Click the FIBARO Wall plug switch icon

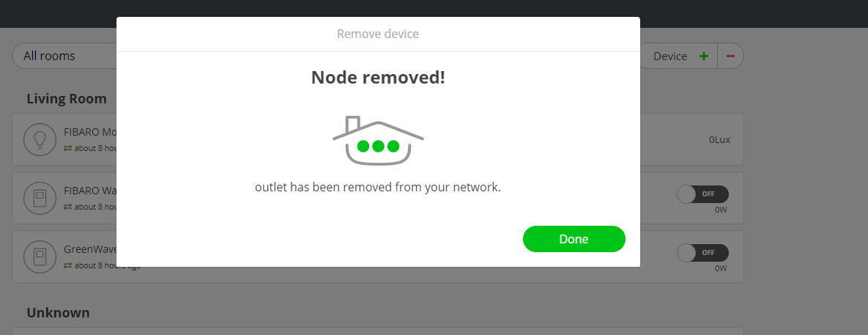click(40, 198)
